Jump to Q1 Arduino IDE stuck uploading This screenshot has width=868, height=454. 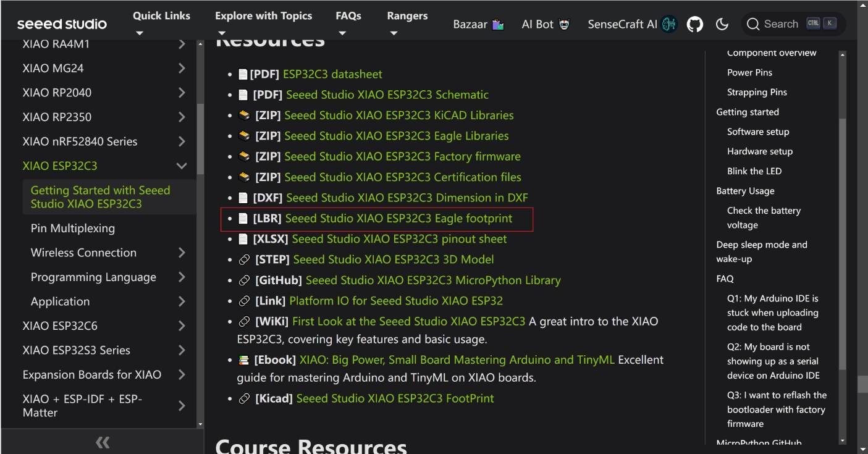tap(773, 313)
